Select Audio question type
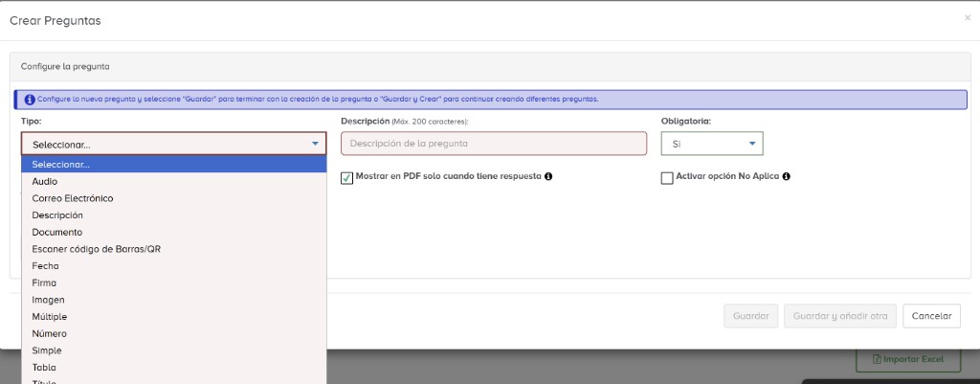 tap(174, 181)
